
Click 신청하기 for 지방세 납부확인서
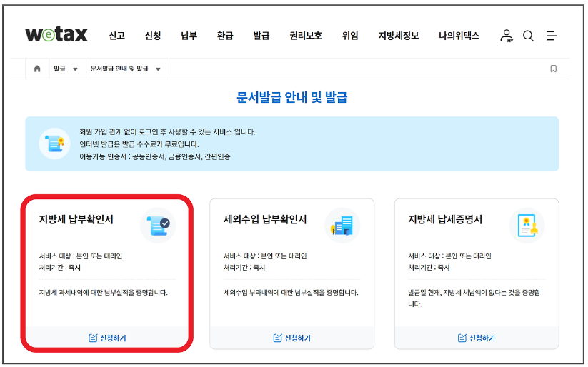[x=107, y=338]
